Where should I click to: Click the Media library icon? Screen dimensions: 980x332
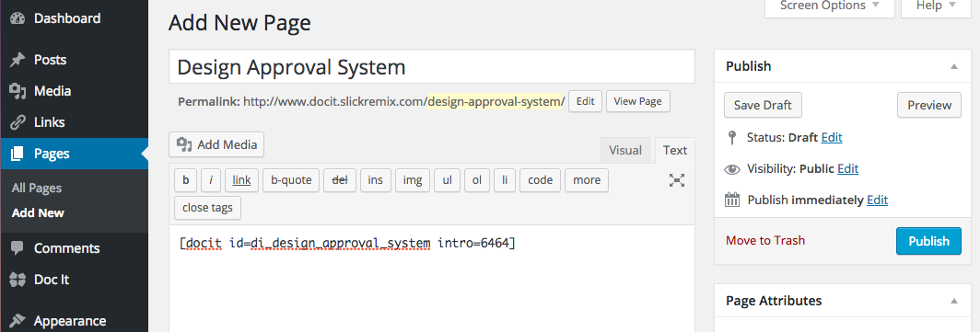17,91
